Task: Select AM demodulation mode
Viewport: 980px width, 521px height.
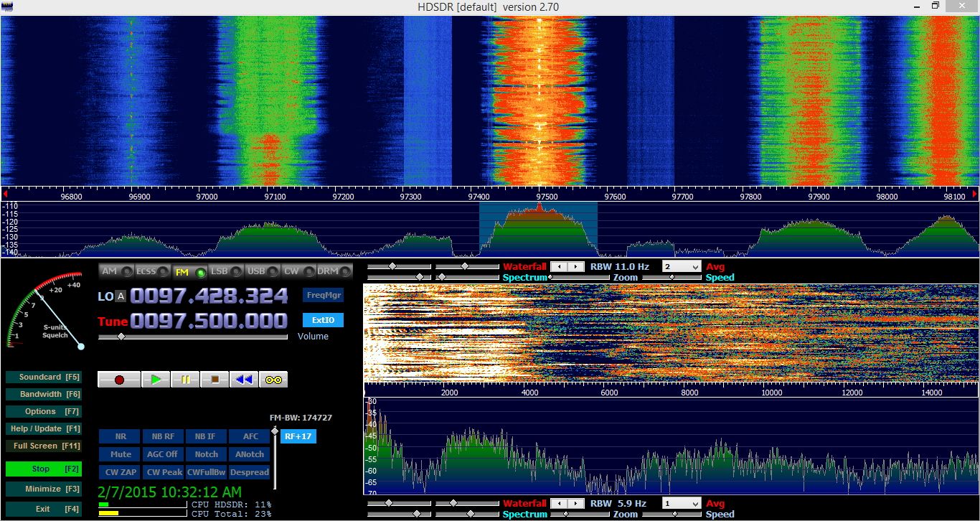Action: point(117,271)
